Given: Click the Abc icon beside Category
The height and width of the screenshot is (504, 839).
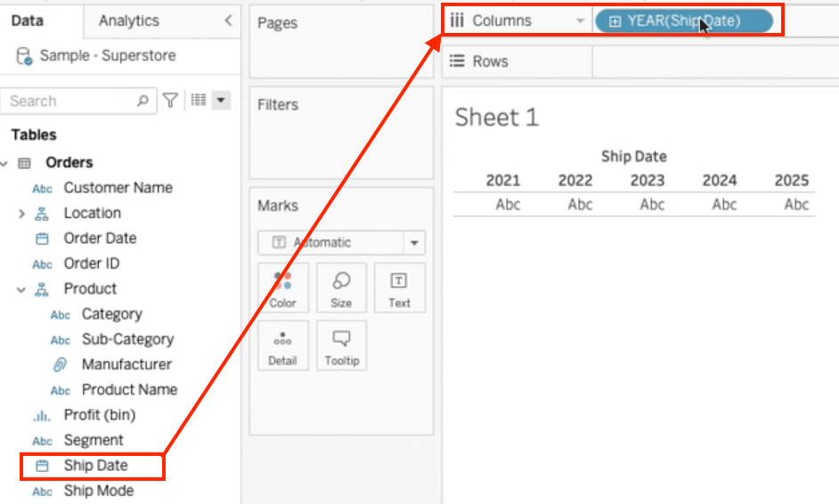Looking at the screenshot, I should (61, 315).
